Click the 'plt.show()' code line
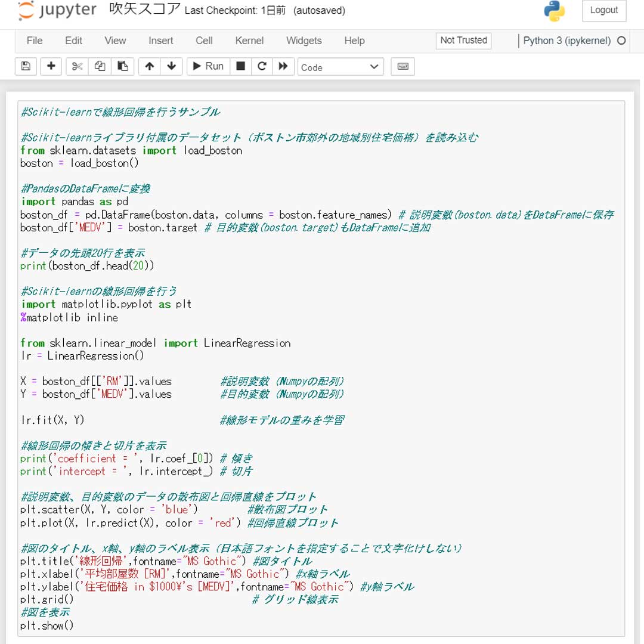Image resolution: width=644 pixels, height=644 pixels. pyautogui.click(x=47, y=626)
